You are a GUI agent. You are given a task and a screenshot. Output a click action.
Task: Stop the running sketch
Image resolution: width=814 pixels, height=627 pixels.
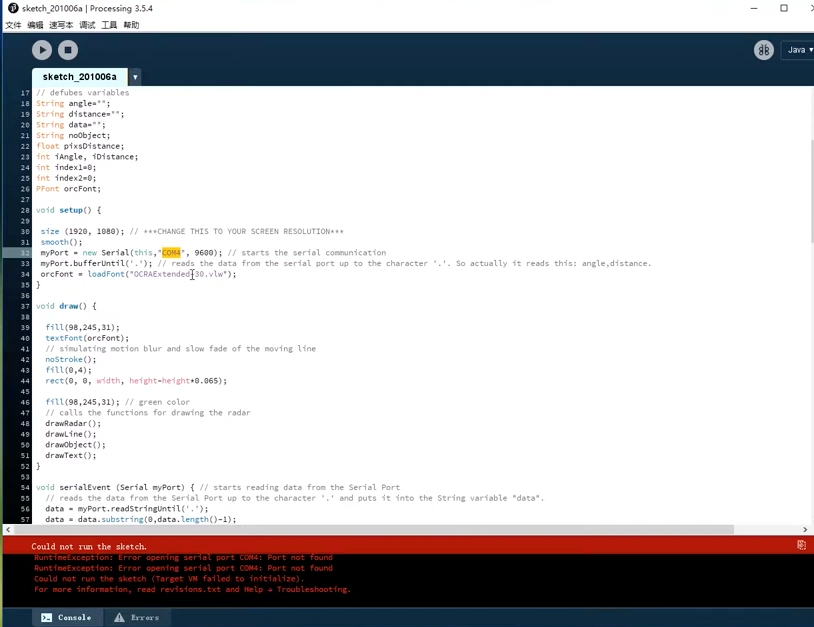pos(68,49)
